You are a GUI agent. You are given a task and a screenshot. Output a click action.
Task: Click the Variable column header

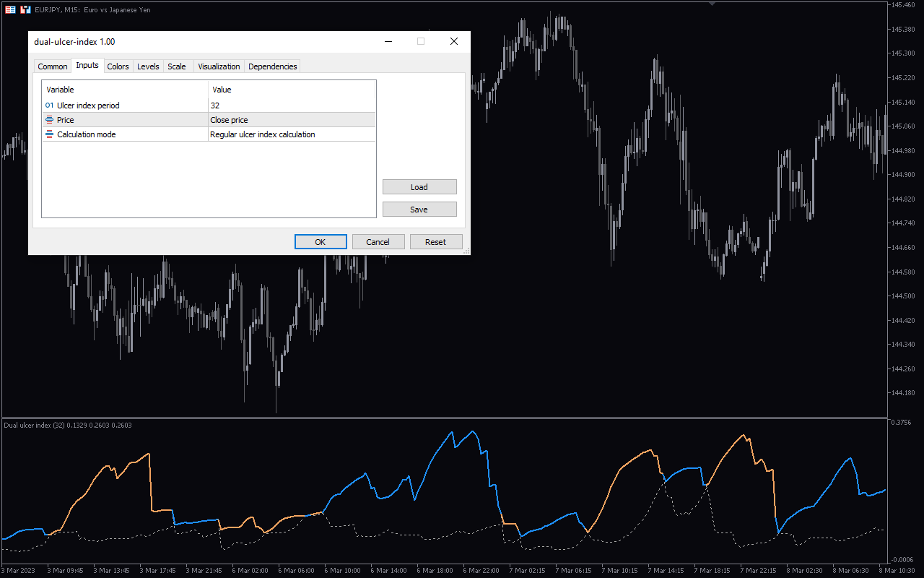125,90
